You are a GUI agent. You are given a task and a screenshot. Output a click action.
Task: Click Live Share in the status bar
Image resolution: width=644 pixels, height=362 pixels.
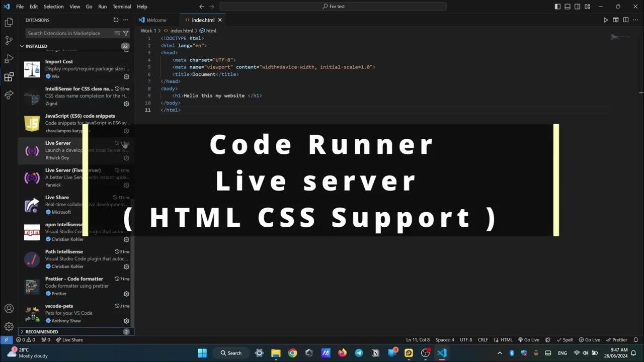[69, 340]
